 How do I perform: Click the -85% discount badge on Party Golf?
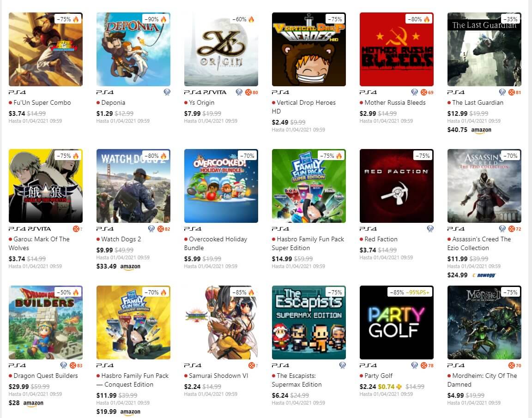coord(397,292)
